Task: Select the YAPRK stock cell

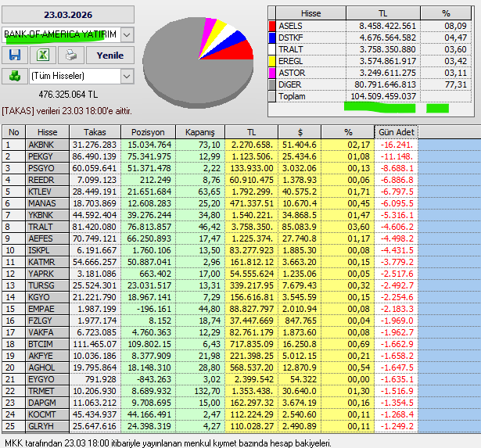Action: pyautogui.click(x=48, y=274)
